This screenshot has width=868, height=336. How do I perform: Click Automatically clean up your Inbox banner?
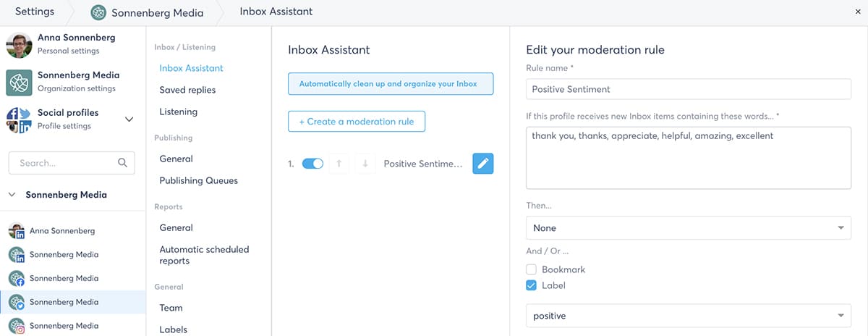click(x=391, y=84)
